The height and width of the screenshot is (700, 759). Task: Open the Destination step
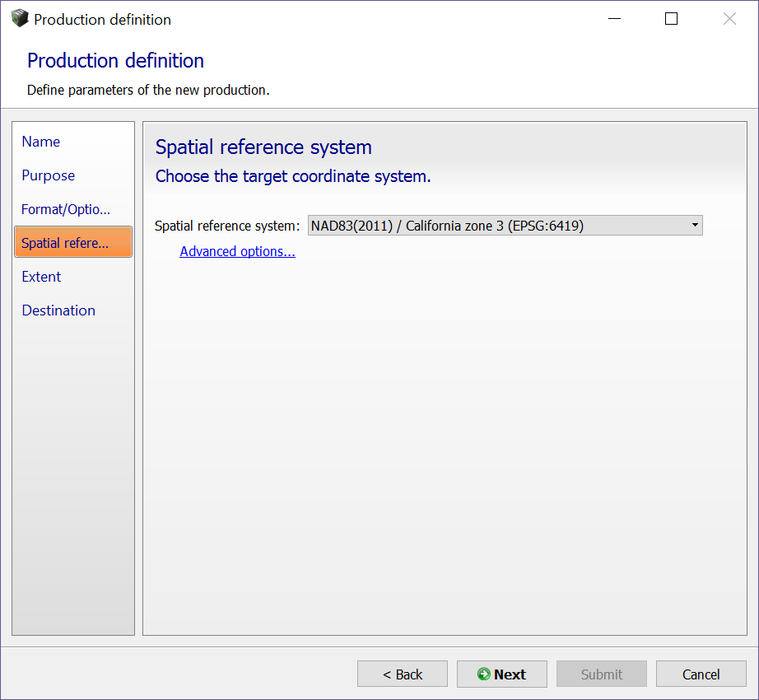pyautogui.click(x=58, y=310)
